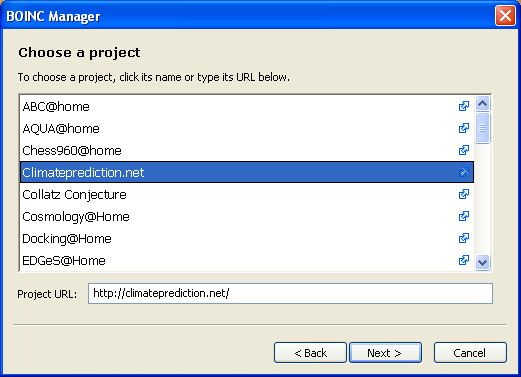
Task: Open Cosmology@Home external link icon
Action: pyautogui.click(x=464, y=216)
